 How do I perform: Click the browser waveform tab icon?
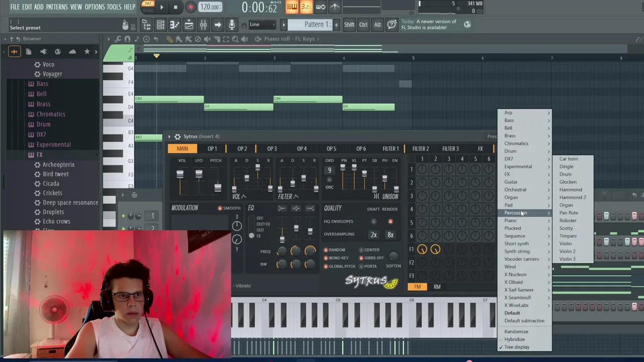(14, 51)
